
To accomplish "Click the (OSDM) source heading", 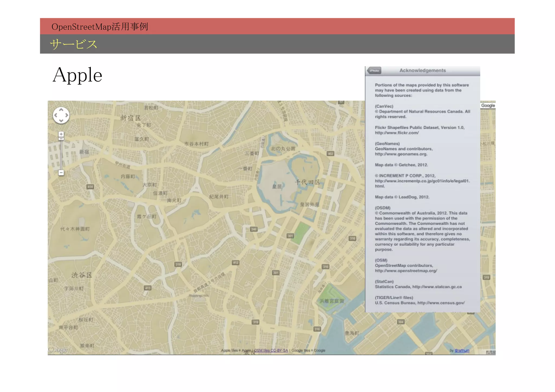I will tap(383, 208).
